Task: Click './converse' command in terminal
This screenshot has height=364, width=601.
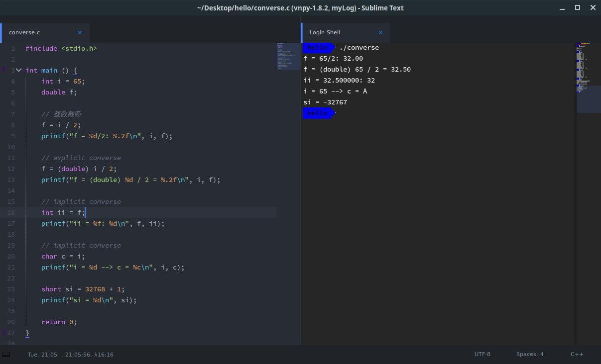Action: 359,47
